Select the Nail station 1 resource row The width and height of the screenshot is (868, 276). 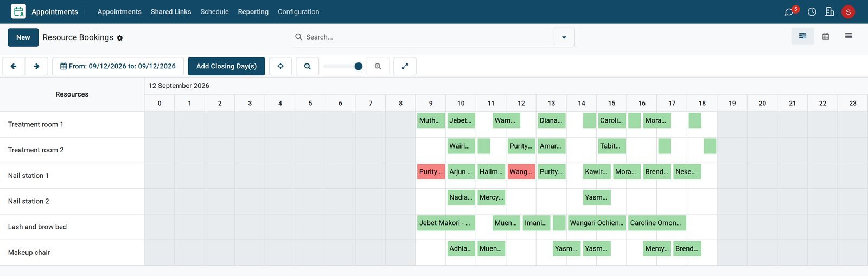(x=72, y=176)
